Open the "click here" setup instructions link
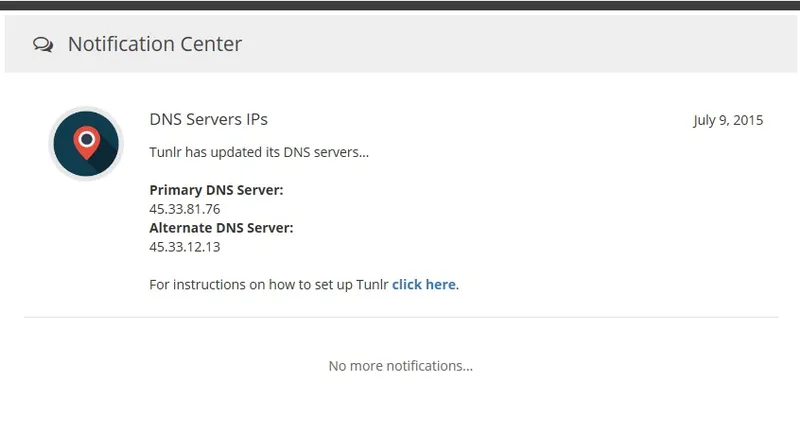Screen dimensions: 800x434 pos(424,284)
